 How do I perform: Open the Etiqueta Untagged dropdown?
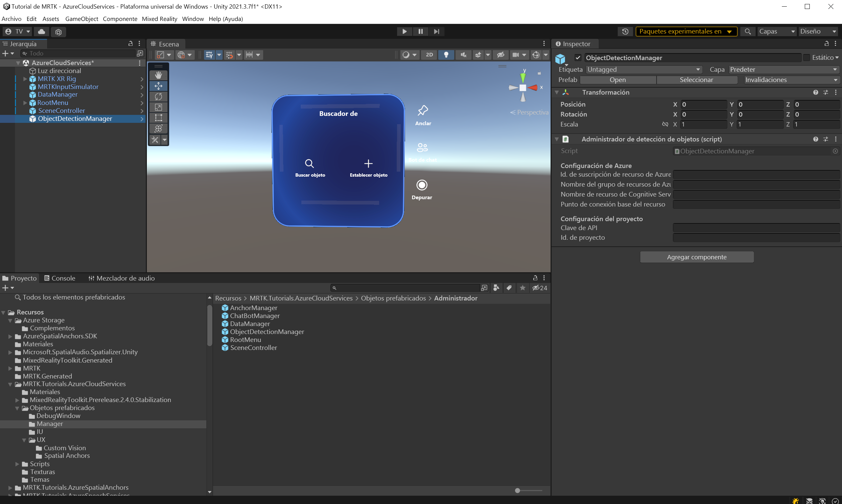click(644, 70)
